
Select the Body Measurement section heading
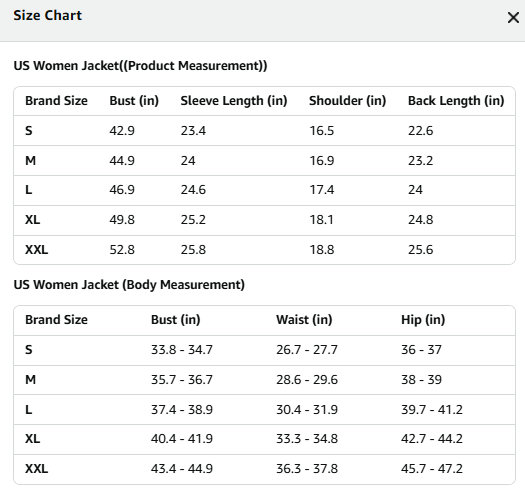[x=129, y=285]
